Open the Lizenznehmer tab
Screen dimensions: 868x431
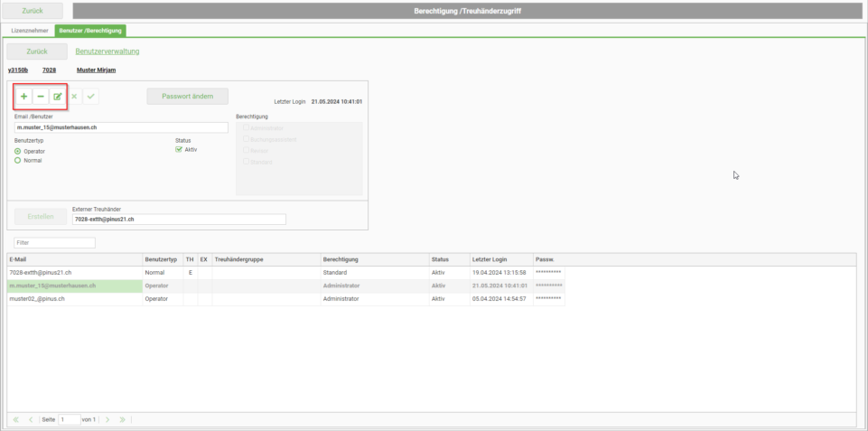tap(30, 31)
